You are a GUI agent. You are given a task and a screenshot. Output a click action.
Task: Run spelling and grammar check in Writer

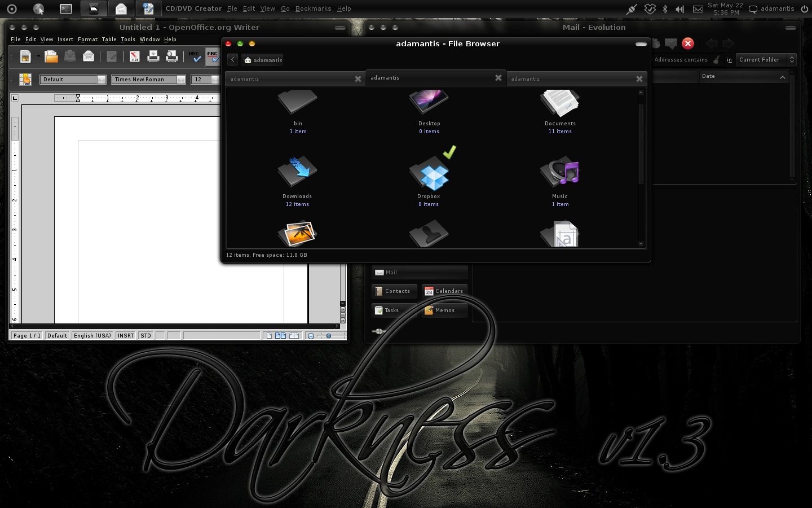(195, 56)
